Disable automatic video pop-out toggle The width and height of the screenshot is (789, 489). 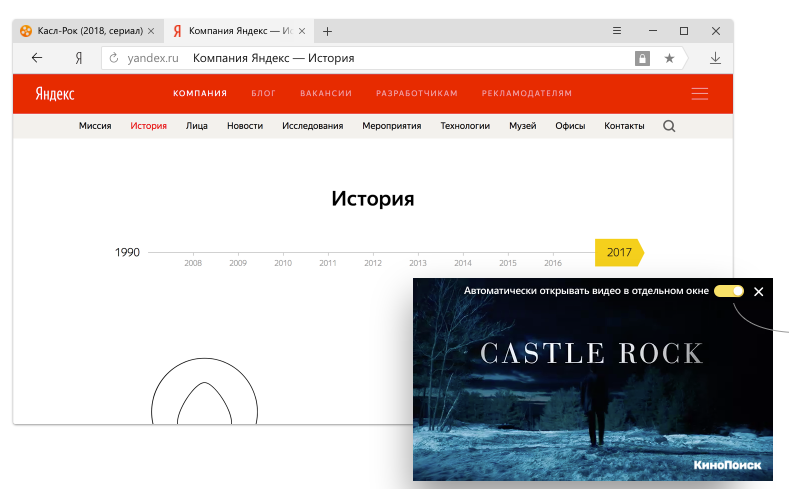[x=729, y=291]
